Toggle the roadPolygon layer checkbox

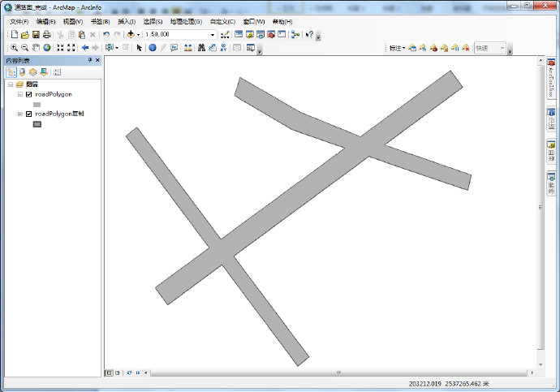pos(29,94)
